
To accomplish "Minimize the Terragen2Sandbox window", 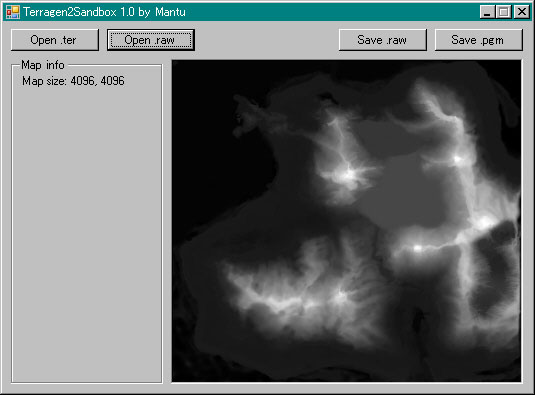I will coord(487,12).
